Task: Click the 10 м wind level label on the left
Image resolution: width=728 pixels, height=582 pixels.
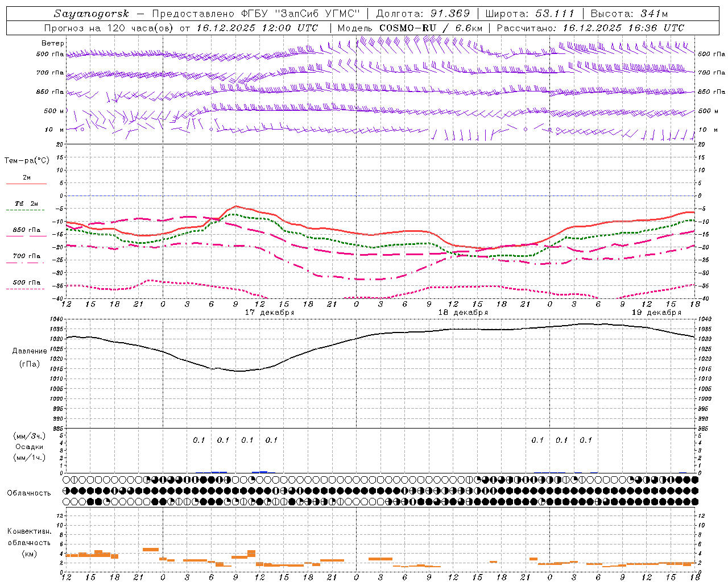Action: coord(54,130)
